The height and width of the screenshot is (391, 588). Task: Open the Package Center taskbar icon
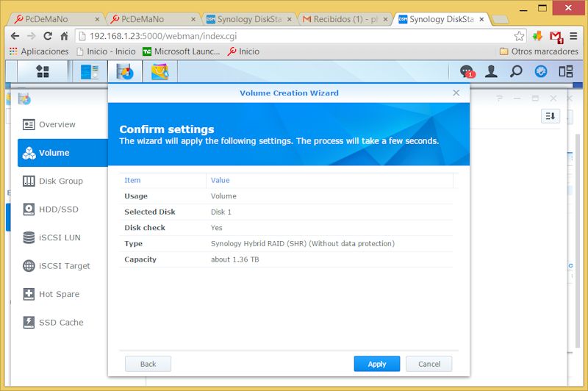point(159,71)
